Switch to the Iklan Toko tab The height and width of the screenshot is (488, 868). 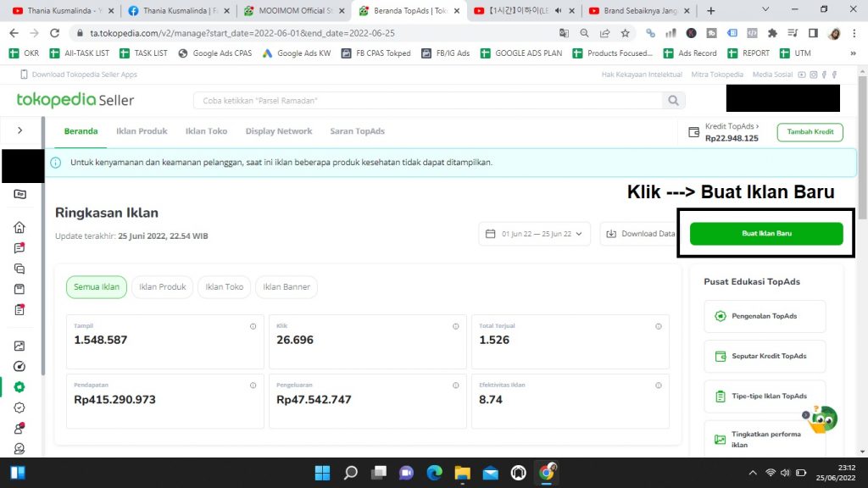tap(206, 131)
